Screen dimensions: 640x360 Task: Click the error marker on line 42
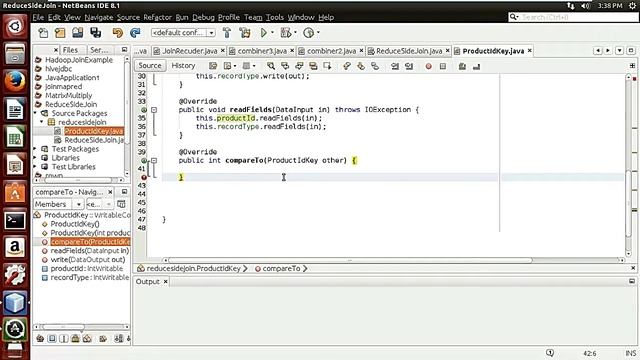[x=144, y=177]
